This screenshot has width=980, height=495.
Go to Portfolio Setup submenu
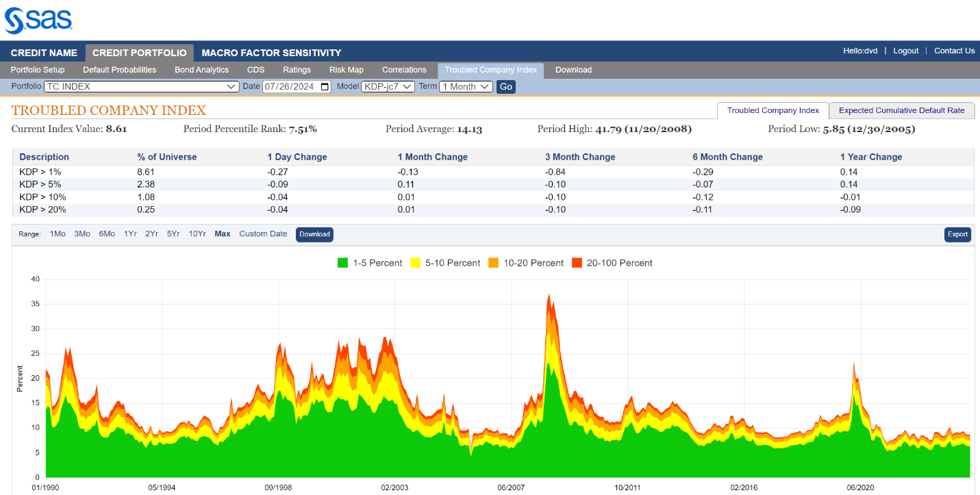38,70
